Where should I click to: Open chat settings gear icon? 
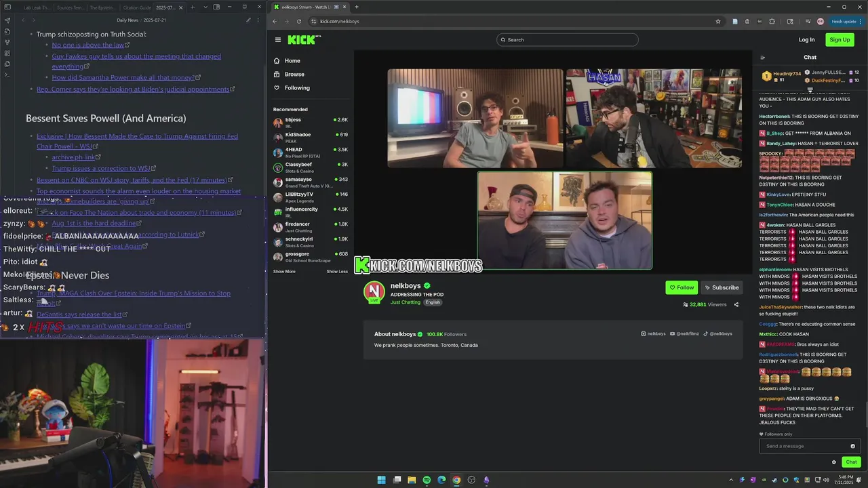(x=834, y=462)
